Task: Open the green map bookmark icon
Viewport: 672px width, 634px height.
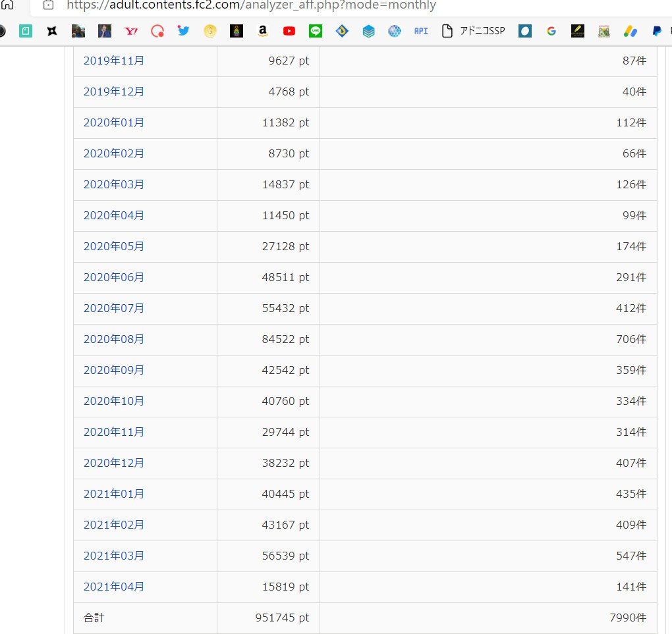Action: pyautogui.click(x=604, y=31)
